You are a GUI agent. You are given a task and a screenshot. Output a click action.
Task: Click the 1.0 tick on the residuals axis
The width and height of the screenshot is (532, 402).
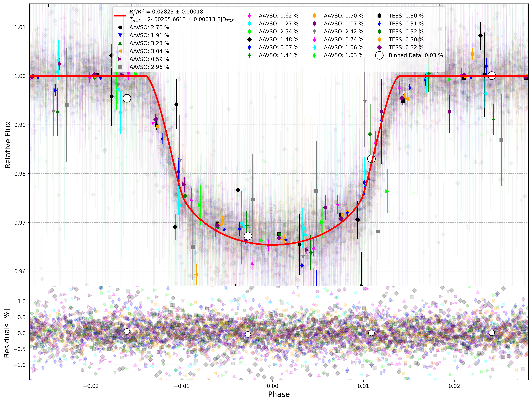tap(22, 301)
